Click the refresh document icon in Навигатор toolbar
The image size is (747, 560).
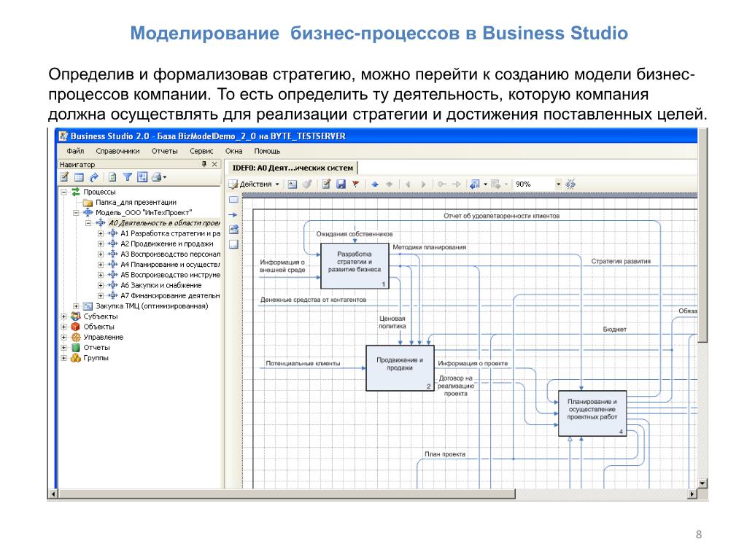tap(112, 177)
